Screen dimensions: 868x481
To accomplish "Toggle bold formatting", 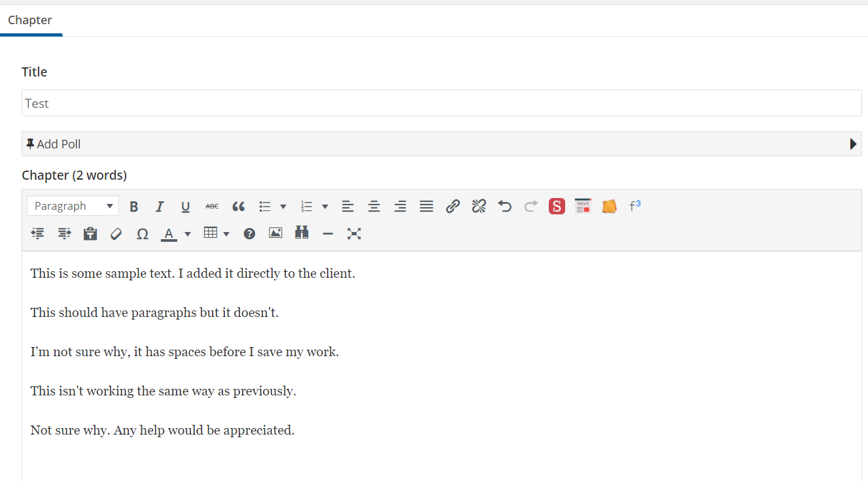I will point(134,207).
